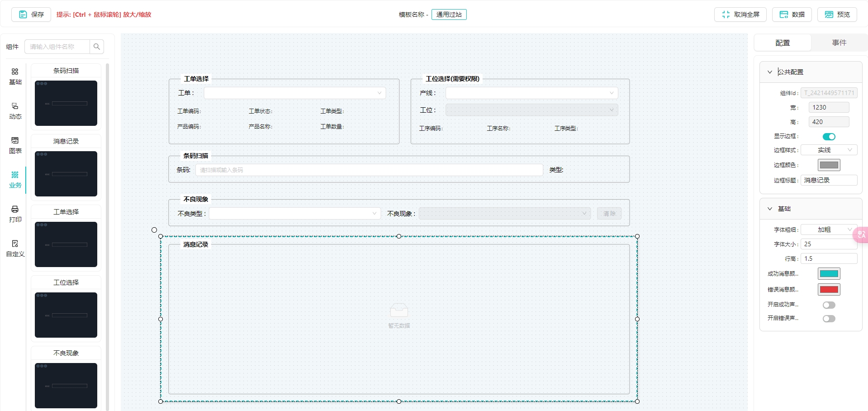Open the 不良现象 dropdown
Screen dimensions: 868x411
click(x=505, y=214)
